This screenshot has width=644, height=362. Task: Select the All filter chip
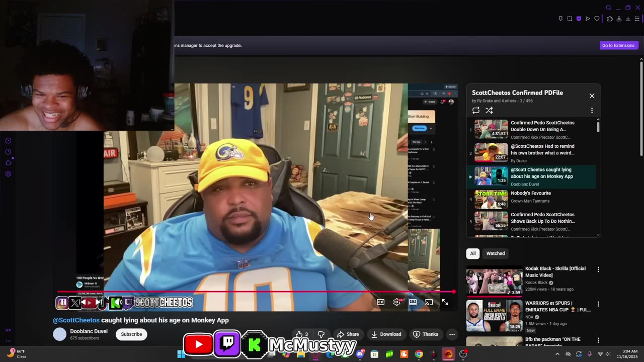coord(472,253)
